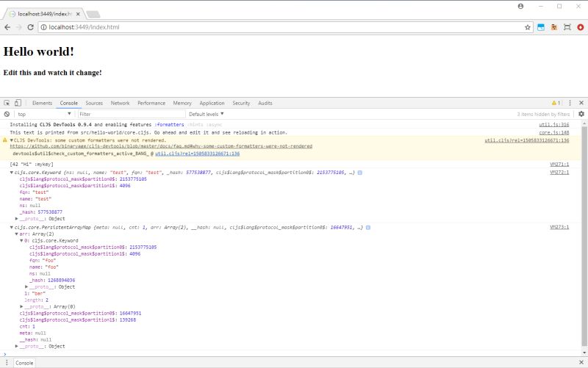
Task: Expand the last __proto__: Object of PersistentArrayMap
Action: click(16, 347)
